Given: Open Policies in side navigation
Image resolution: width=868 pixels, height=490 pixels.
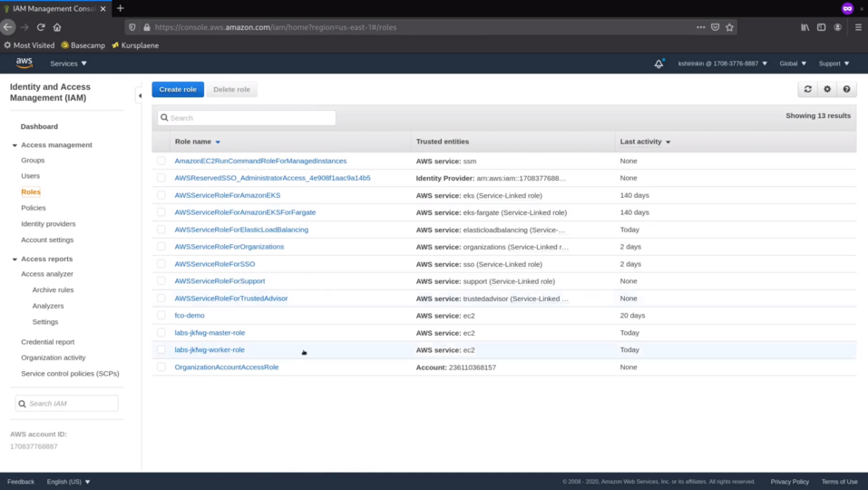Looking at the screenshot, I should coord(34,208).
